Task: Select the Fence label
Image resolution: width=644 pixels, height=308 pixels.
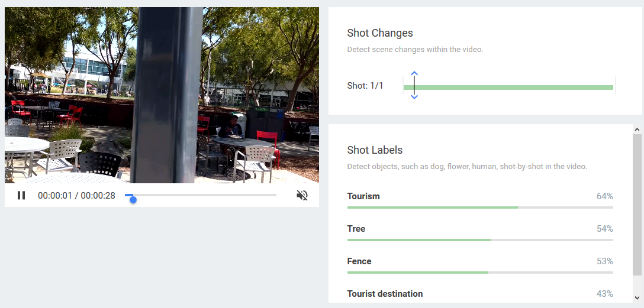Action: coord(359,261)
